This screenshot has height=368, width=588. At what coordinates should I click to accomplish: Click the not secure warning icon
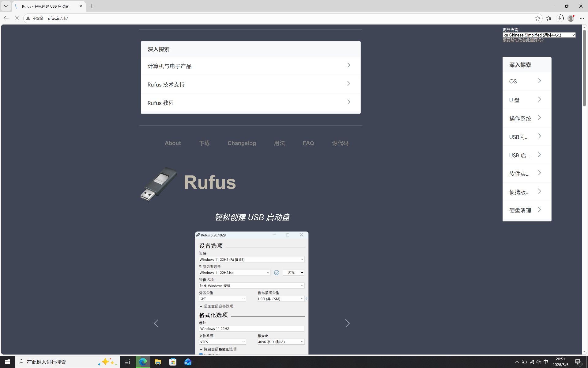(28, 18)
